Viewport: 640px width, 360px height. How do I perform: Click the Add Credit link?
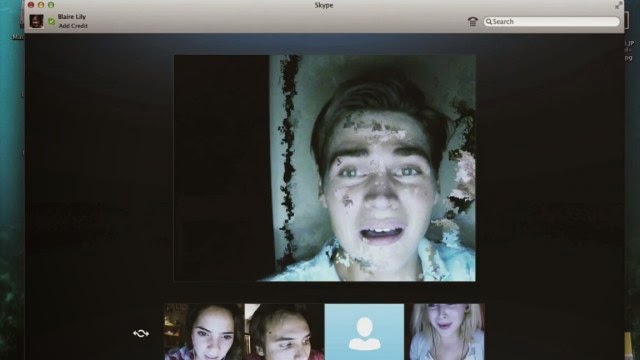pos(73,26)
